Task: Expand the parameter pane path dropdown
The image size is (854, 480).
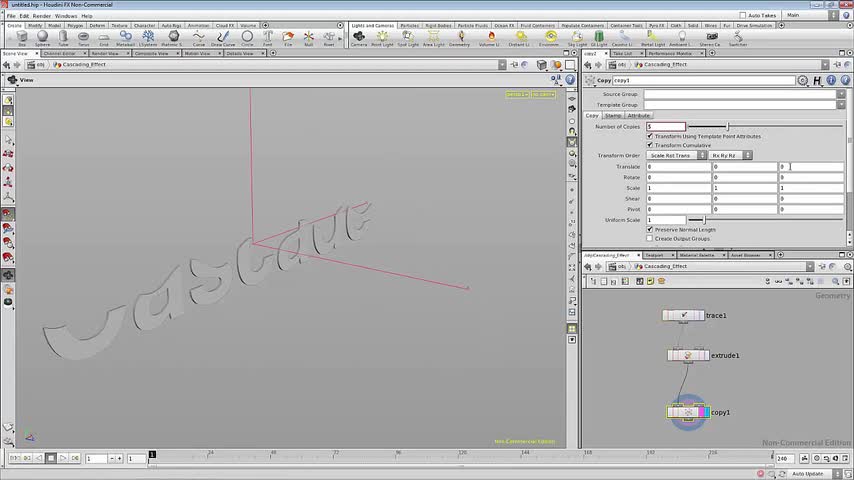Action: click(825, 64)
